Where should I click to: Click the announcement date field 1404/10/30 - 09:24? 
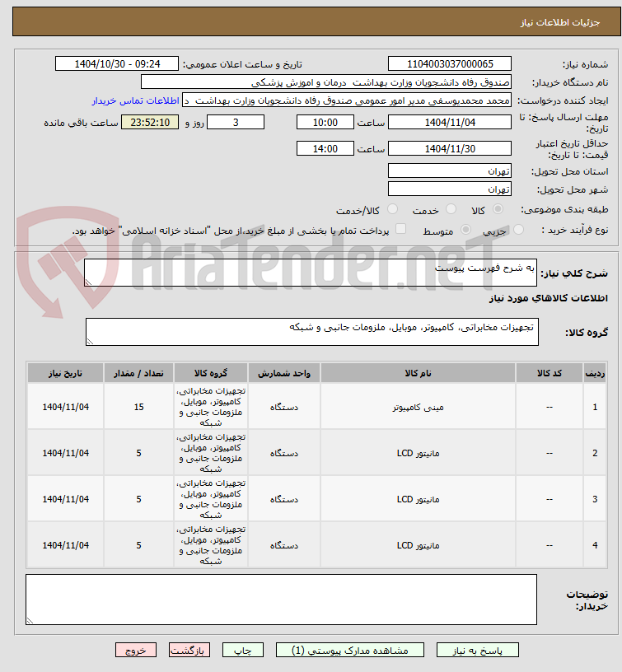(117, 64)
